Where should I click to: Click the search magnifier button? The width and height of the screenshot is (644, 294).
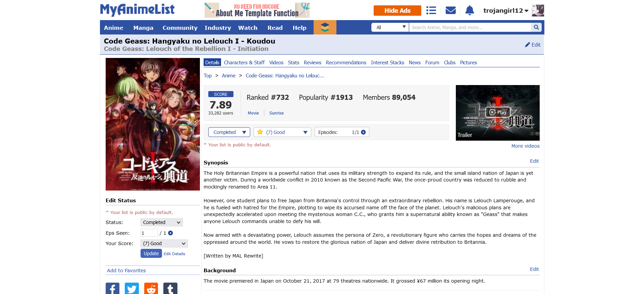click(x=536, y=27)
